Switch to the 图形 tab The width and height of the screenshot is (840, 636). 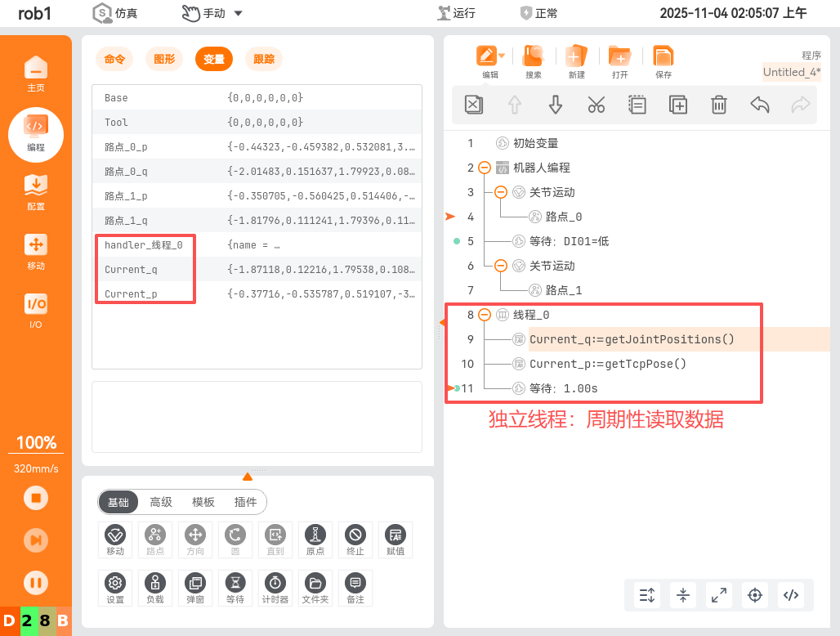point(163,59)
